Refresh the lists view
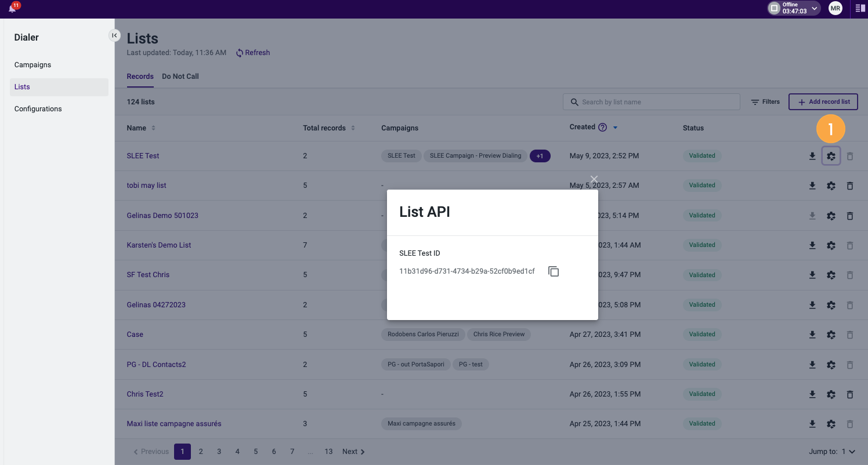The height and width of the screenshot is (465, 868). point(253,53)
